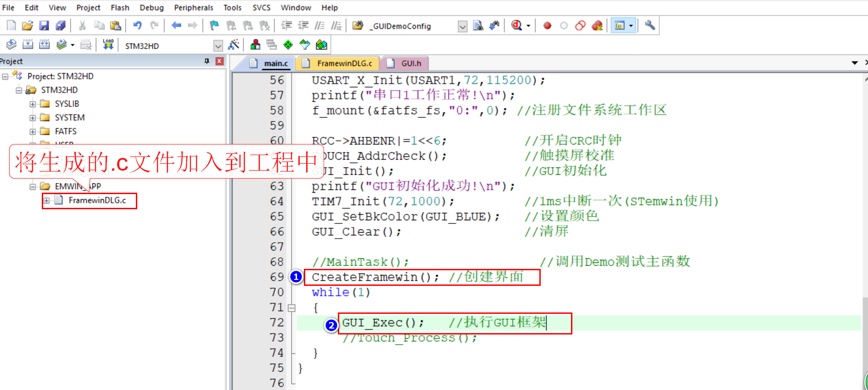Viewport: 868px width, 390px height.
Task: Open Options for Target wand icon
Action: tap(234, 45)
